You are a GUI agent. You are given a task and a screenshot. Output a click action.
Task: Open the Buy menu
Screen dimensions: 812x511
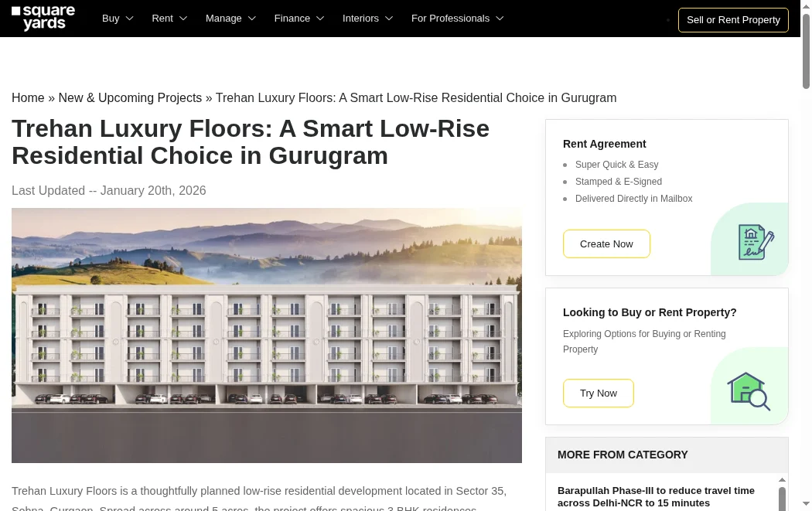tap(111, 18)
